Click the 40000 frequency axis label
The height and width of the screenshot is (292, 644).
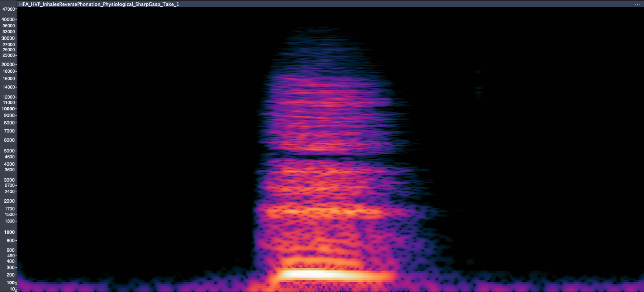[8, 20]
